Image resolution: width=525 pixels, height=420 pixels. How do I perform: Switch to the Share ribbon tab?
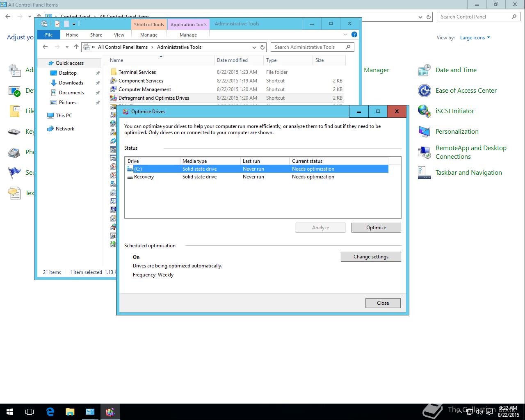tap(96, 35)
